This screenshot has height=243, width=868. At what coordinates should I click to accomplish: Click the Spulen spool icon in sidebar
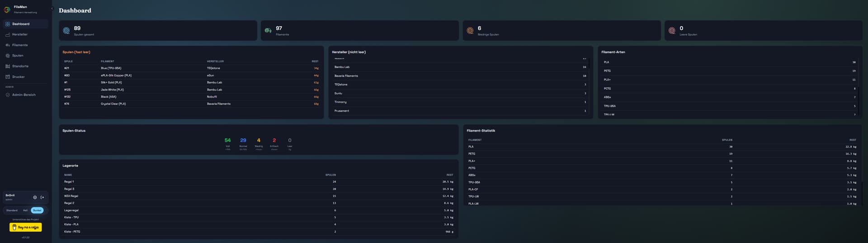(8, 56)
